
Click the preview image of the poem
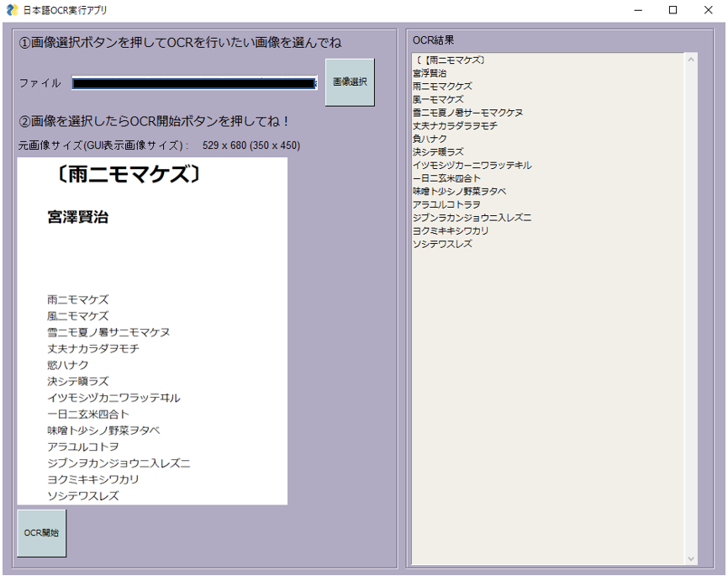(x=152, y=331)
